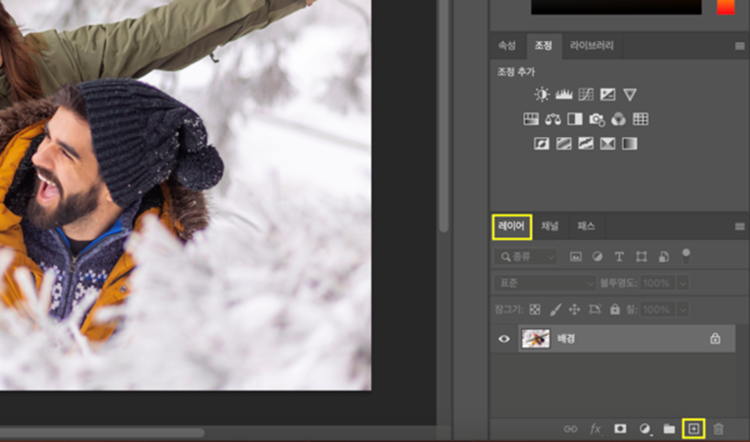Create new fill or adjustment layer (half circle)

pos(645,429)
